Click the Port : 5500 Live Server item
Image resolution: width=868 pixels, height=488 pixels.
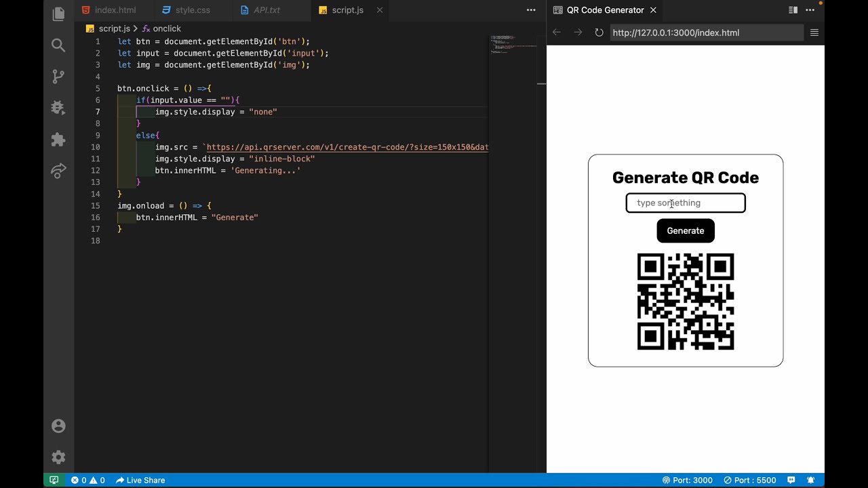click(749, 480)
